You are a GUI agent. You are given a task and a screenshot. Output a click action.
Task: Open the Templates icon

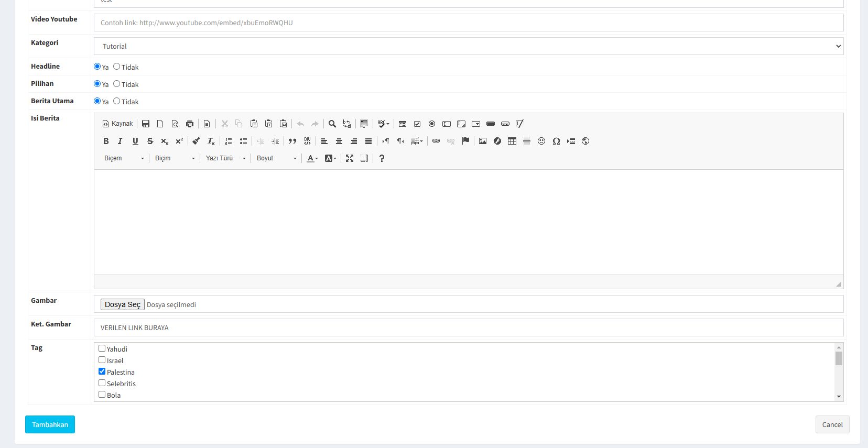point(207,124)
